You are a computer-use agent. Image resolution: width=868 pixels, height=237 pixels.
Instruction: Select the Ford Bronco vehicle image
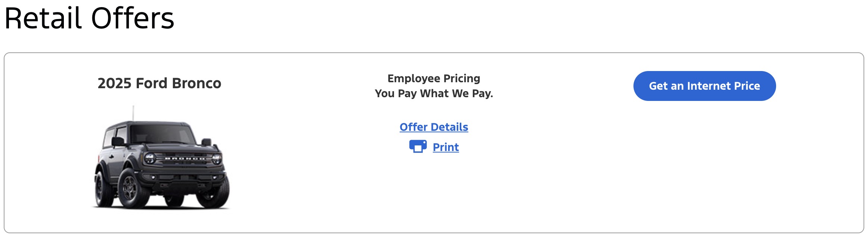click(161, 157)
